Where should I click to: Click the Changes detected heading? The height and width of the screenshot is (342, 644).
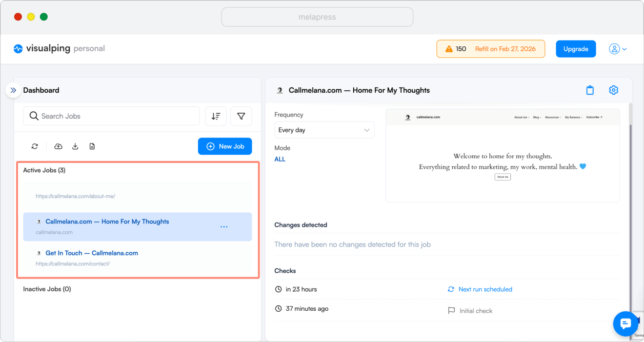tap(301, 225)
